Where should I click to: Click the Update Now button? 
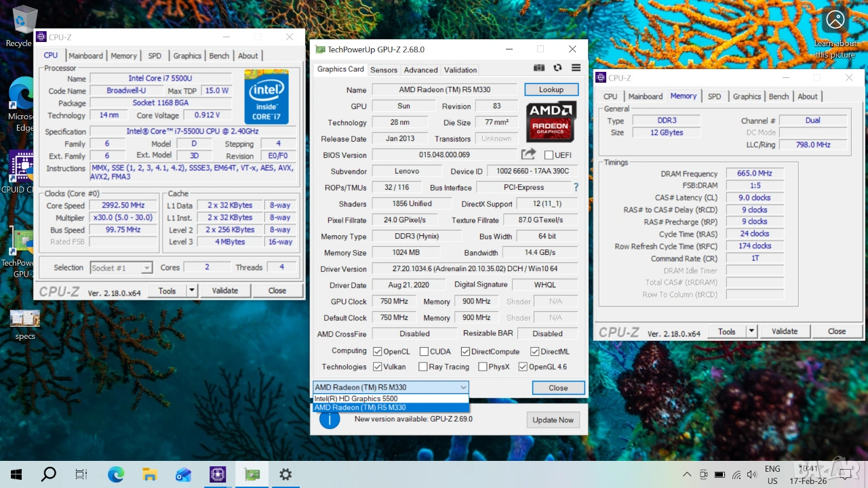tap(553, 420)
